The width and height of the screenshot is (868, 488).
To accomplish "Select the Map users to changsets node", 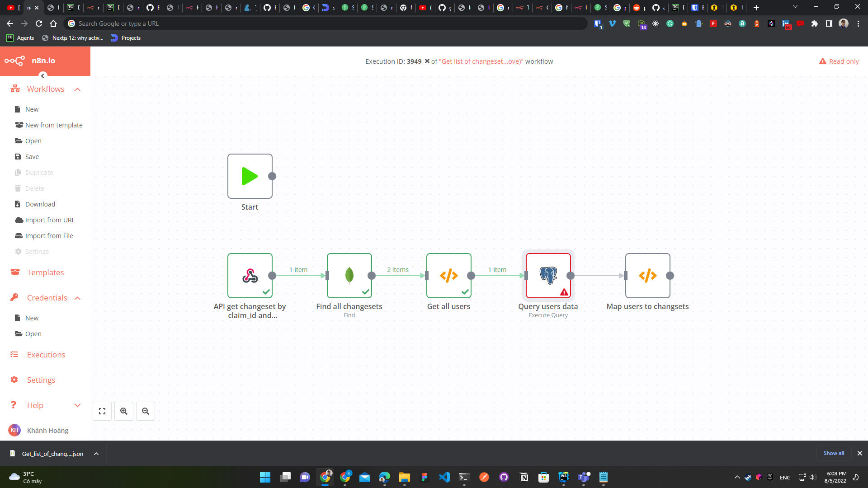I will 647,276.
